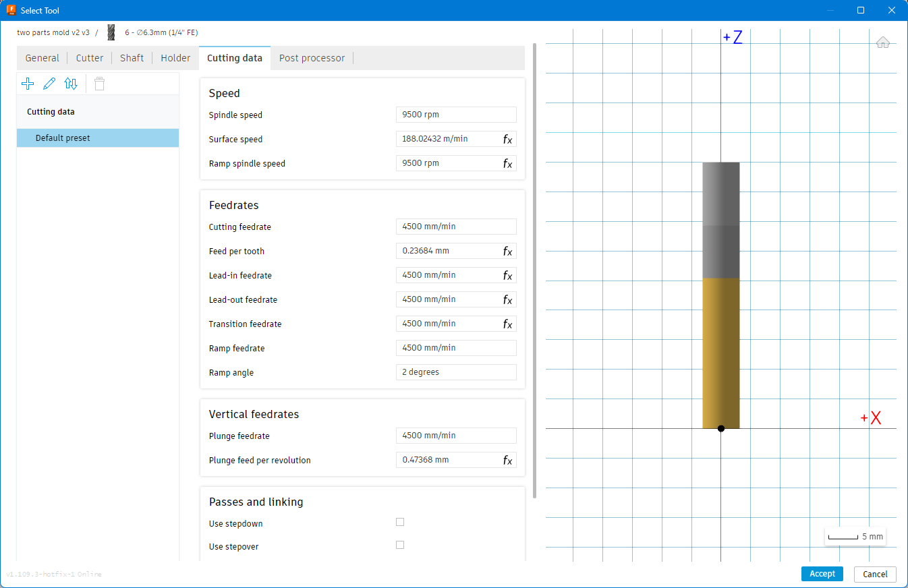Edit the Spindle speed field
Image resolution: width=908 pixels, height=588 pixels.
coord(456,115)
